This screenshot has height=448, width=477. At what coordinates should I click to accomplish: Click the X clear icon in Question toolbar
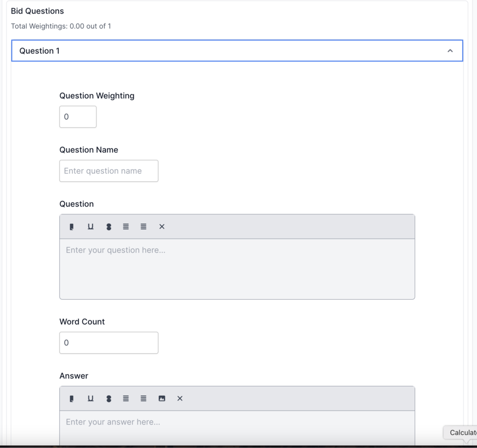click(x=162, y=227)
